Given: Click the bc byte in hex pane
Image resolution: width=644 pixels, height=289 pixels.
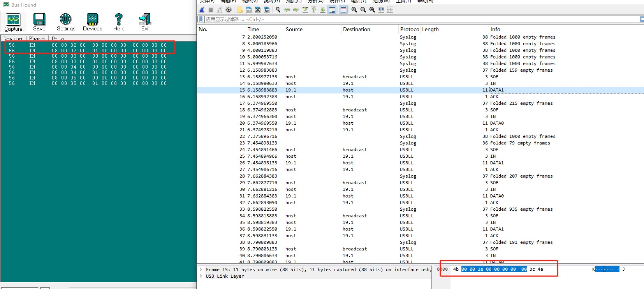Looking at the screenshot, I should pyautogui.click(x=532, y=269).
